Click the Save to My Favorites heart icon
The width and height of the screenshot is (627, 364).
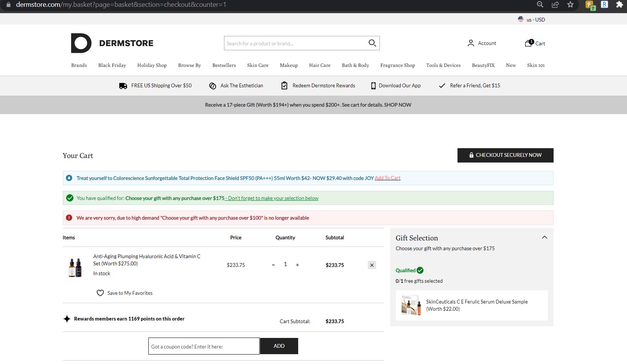coord(100,293)
